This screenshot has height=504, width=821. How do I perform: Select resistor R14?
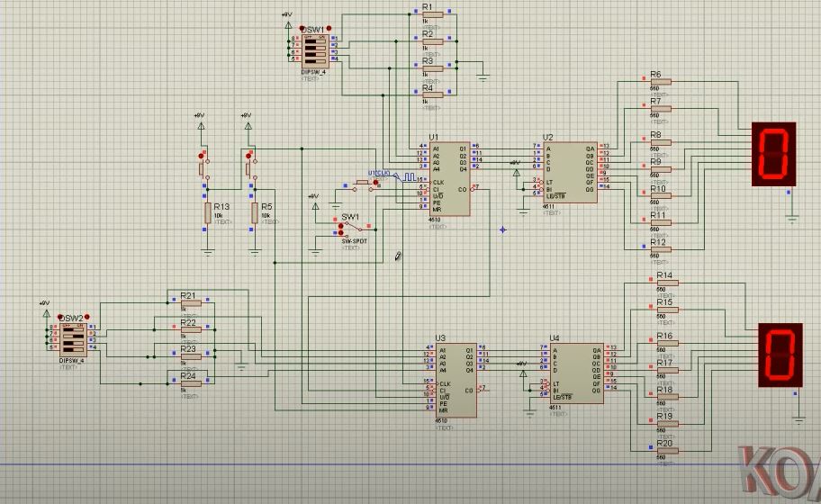668,283
